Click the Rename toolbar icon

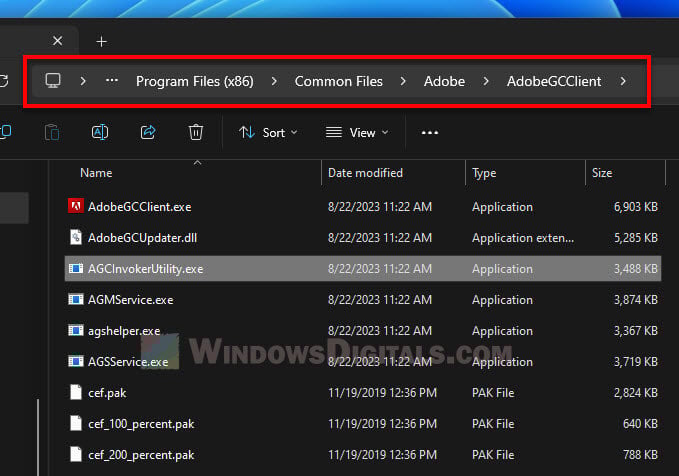coord(100,132)
